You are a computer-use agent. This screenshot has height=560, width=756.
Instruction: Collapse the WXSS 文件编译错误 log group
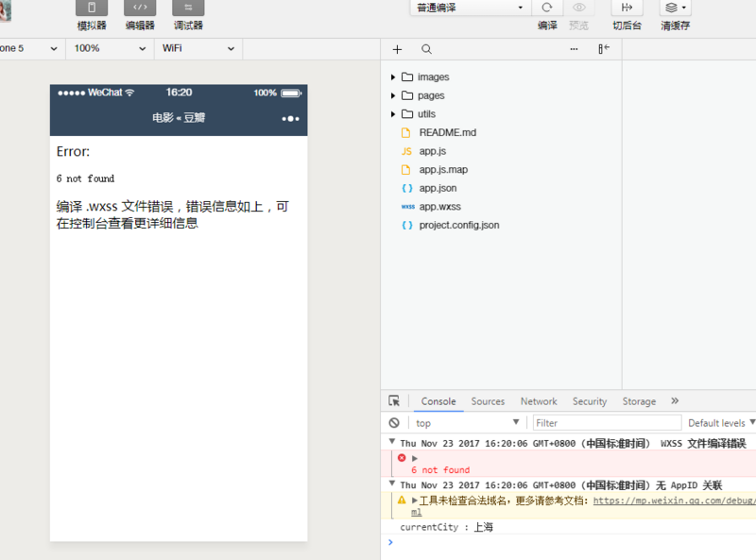click(392, 441)
